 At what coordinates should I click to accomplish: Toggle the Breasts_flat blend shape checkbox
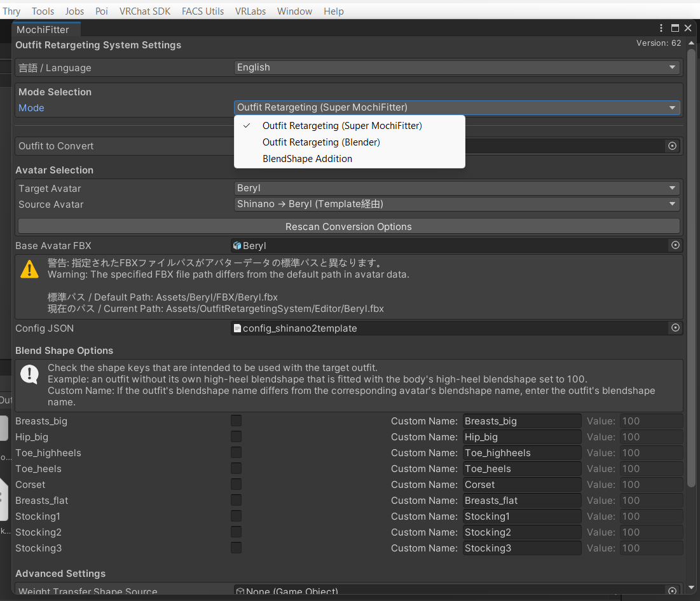point(236,500)
